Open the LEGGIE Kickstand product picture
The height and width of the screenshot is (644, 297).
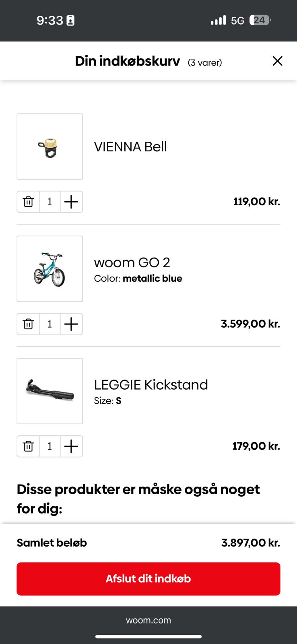pos(50,391)
